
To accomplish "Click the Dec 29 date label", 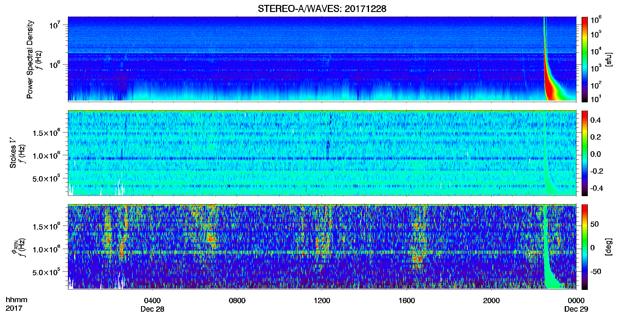I will pos(576,309).
